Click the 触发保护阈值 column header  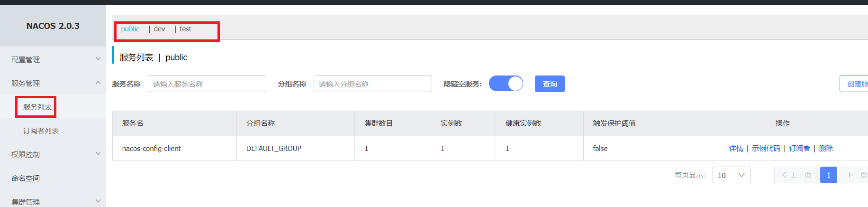pyautogui.click(x=633, y=123)
